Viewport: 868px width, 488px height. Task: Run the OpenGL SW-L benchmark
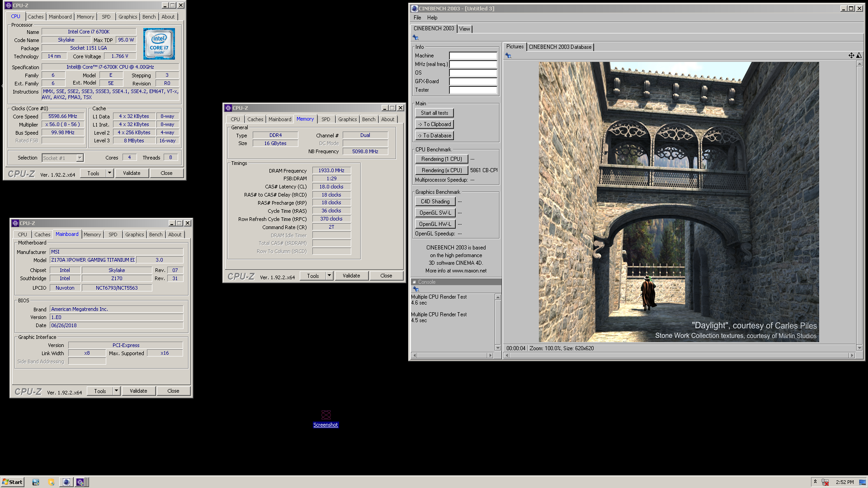(x=435, y=213)
